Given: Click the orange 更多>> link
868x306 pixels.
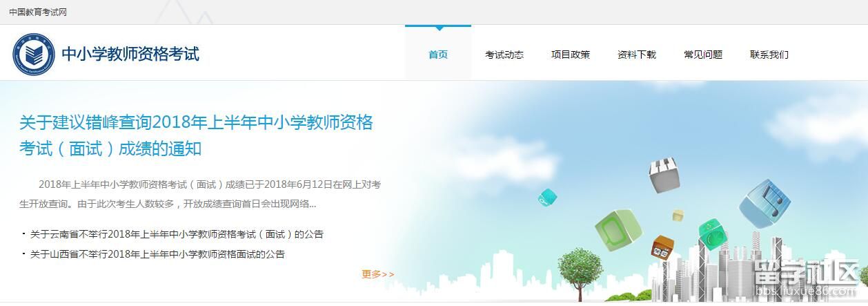Looking at the screenshot, I should (377, 274).
